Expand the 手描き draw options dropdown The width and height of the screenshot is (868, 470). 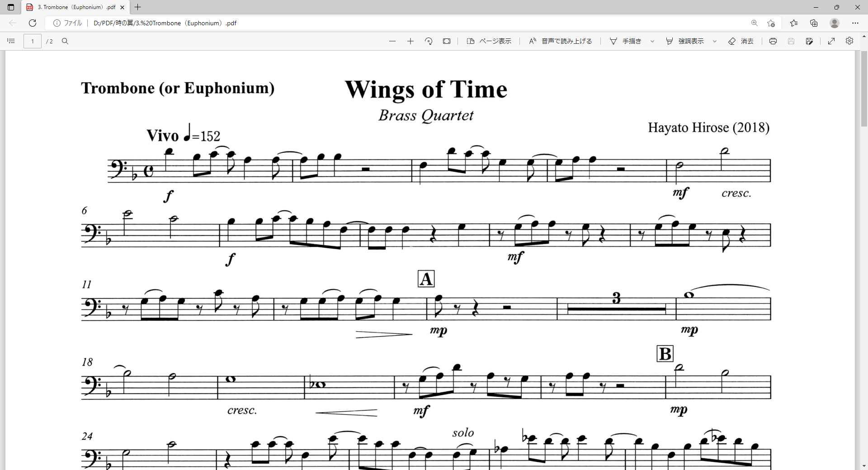tap(652, 41)
